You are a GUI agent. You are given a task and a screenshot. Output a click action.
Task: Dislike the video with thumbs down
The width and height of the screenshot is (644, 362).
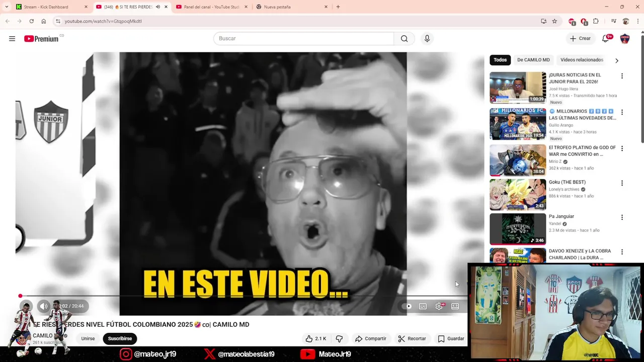(339, 339)
